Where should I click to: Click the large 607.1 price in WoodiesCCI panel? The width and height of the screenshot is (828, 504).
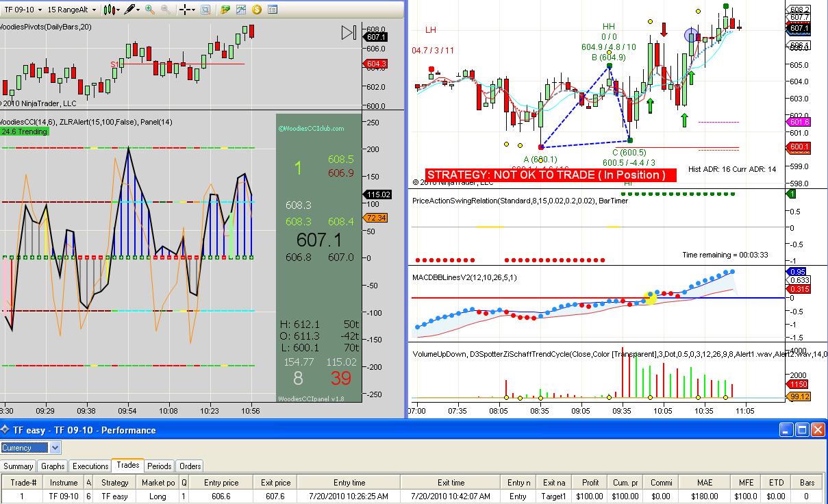click(319, 240)
